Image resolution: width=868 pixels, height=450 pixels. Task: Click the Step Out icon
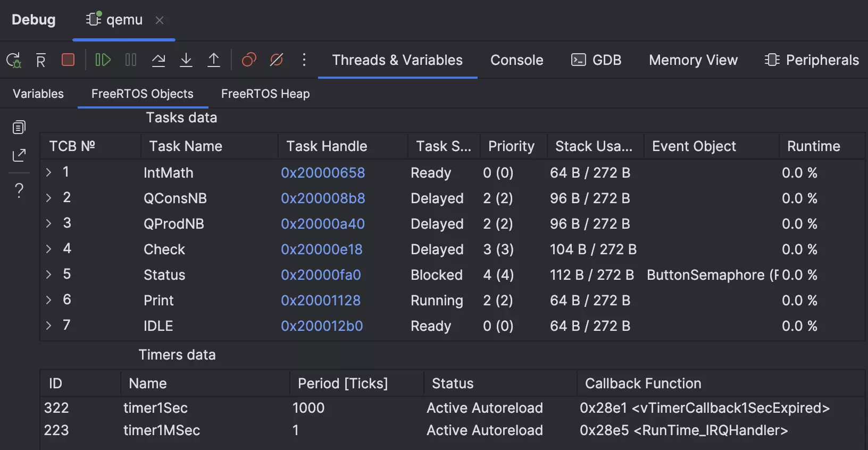pos(214,60)
